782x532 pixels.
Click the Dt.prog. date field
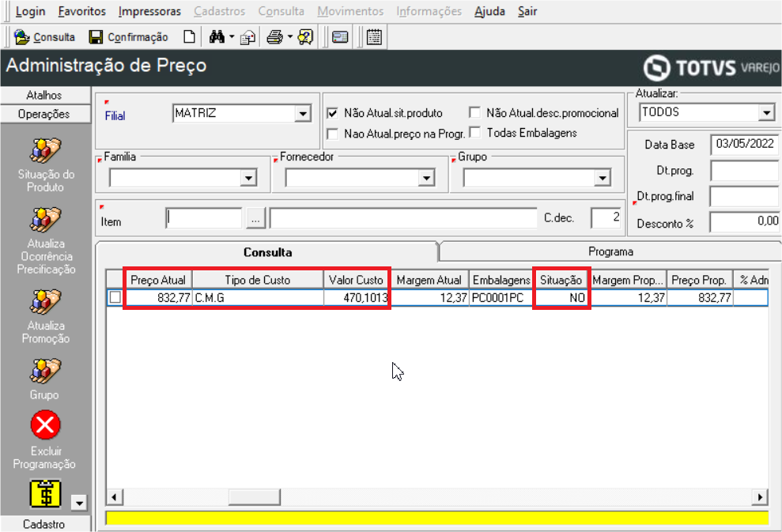[x=745, y=171]
